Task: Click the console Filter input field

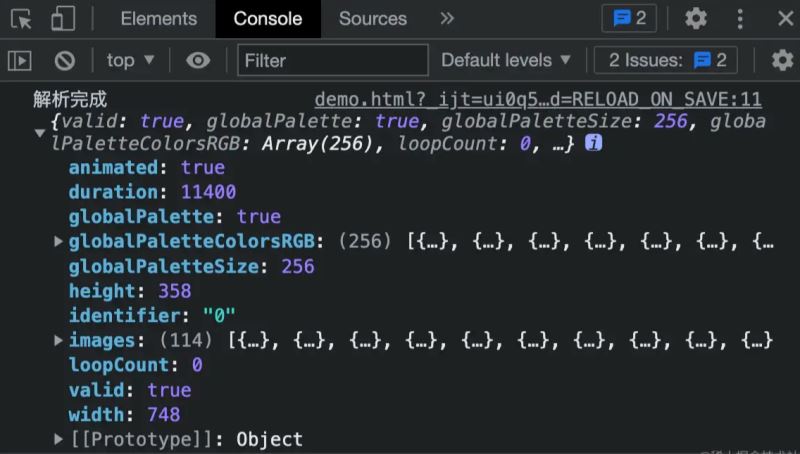Action: pyautogui.click(x=330, y=61)
